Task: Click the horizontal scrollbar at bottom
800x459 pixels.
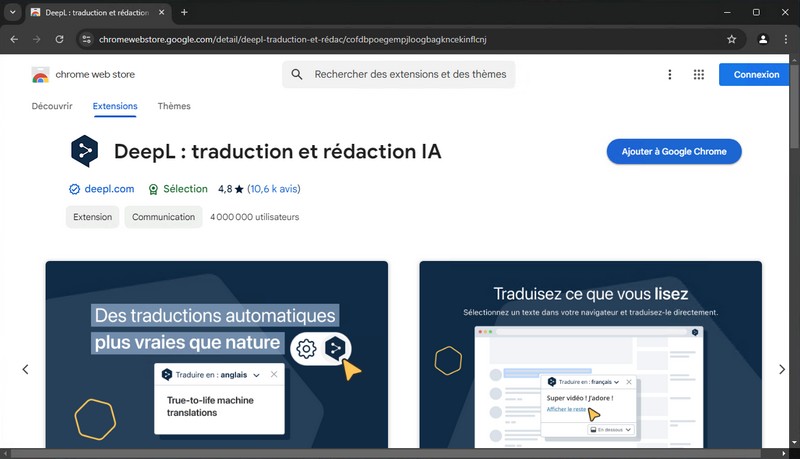Action: [x=386, y=453]
